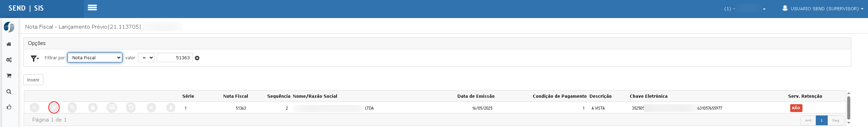Expand the Filtrar por Nota Fiscal dropdown

pyautogui.click(x=95, y=58)
